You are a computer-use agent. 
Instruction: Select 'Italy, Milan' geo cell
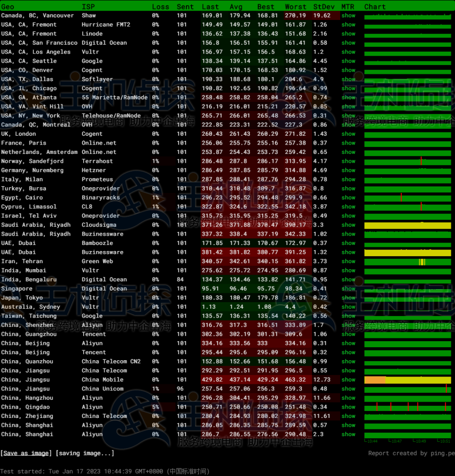(22, 179)
